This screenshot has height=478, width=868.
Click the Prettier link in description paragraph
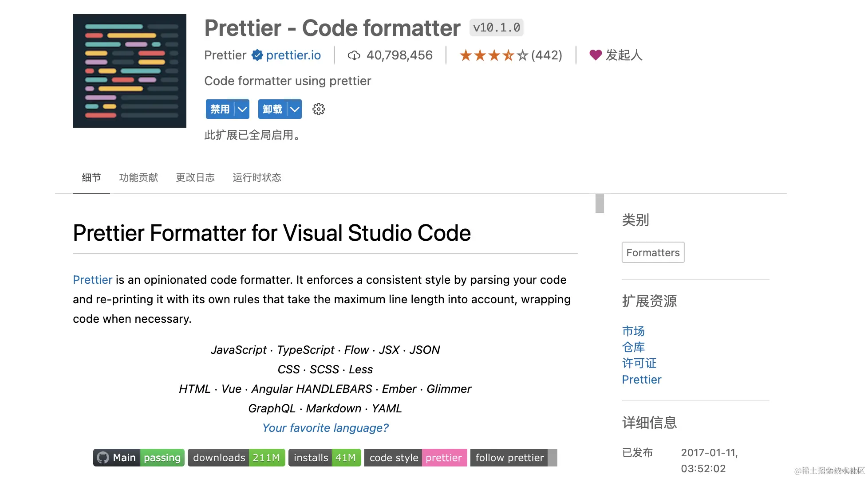click(92, 280)
